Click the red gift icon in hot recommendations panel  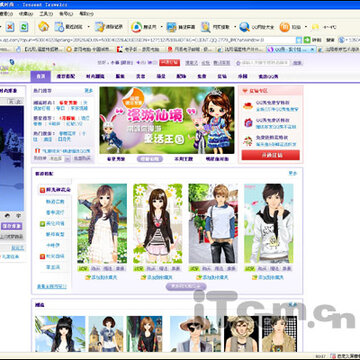click(x=37, y=151)
